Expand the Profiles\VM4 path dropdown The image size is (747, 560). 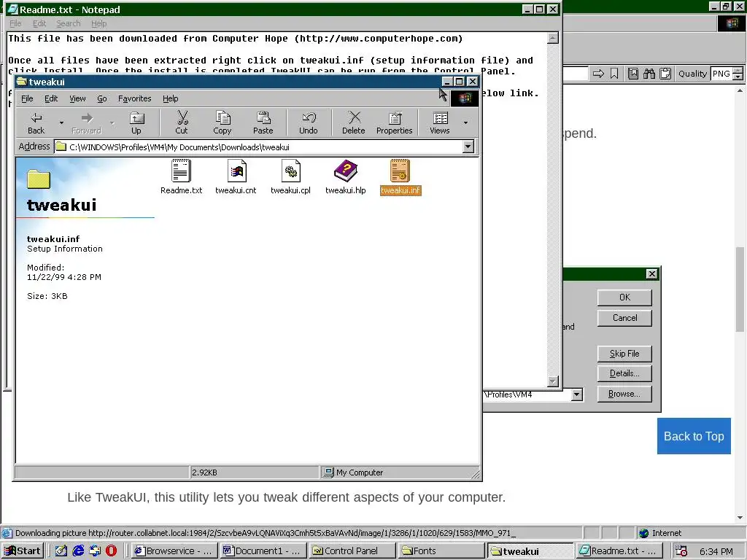click(577, 394)
